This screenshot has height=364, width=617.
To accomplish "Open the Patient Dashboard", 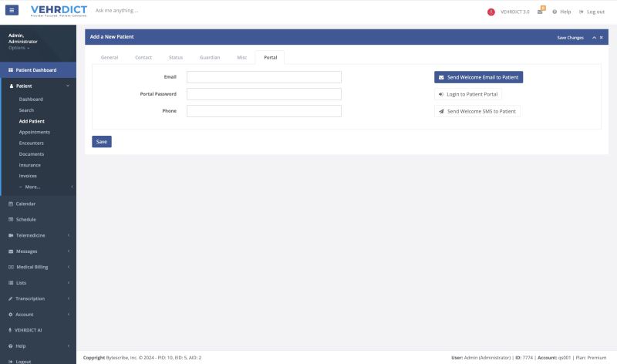I will tap(35, 70).
